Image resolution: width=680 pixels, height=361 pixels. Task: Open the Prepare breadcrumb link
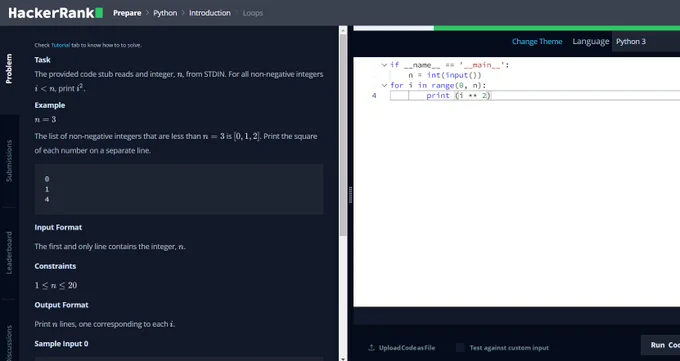[x=127, y=13]
